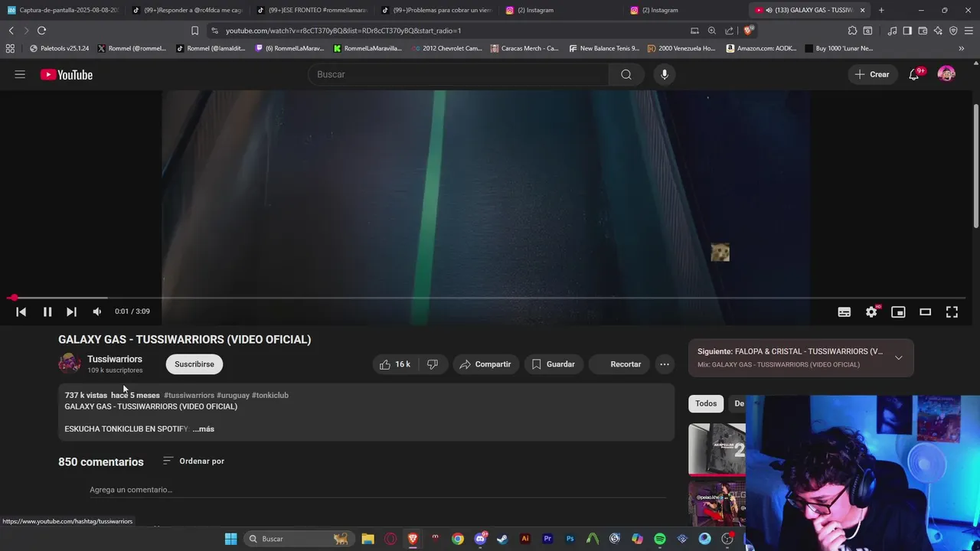Go back in the browser
Screen dimensions: 980x551
pyautogui.click(x=11, y=31)
